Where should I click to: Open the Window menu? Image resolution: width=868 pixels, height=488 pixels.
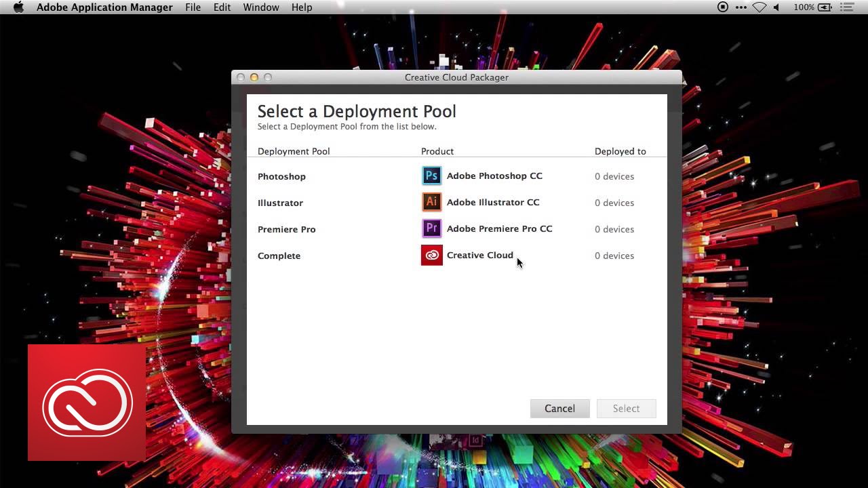pos(261,7)
